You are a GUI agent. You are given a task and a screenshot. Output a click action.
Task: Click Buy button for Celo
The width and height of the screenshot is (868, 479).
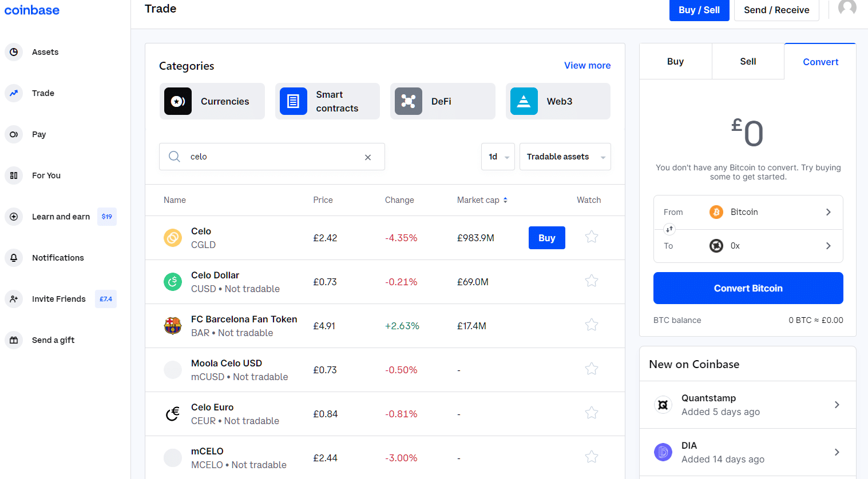(547, 238)
